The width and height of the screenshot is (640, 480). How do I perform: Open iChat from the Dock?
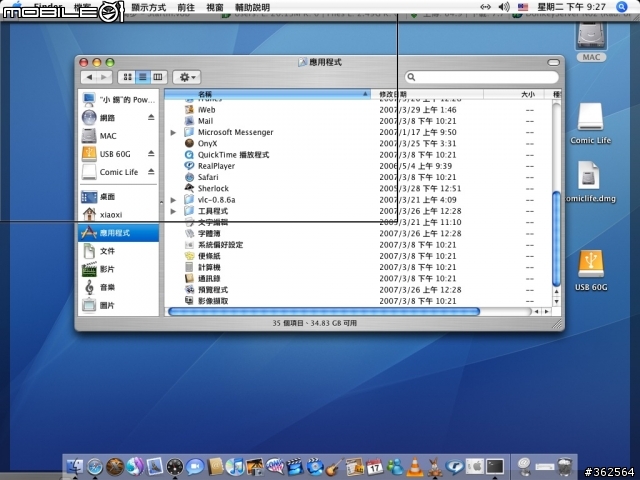(x=195, y=466)
